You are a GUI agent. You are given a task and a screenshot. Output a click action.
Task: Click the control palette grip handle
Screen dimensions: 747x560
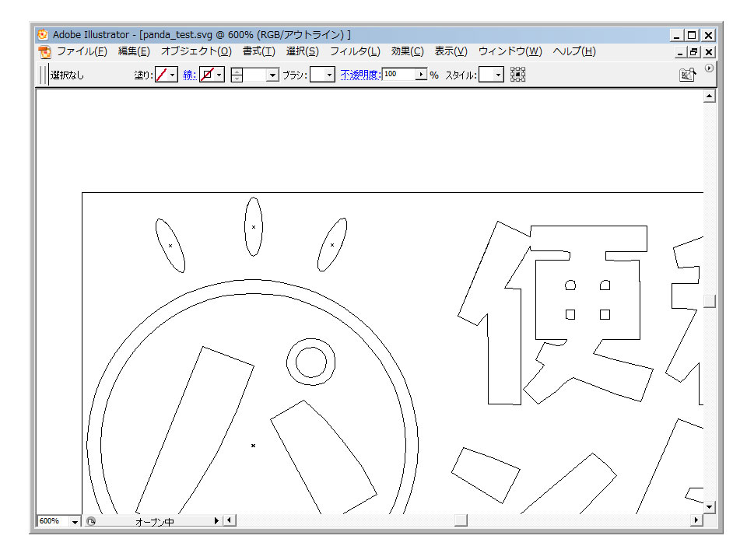coord(44,75)
